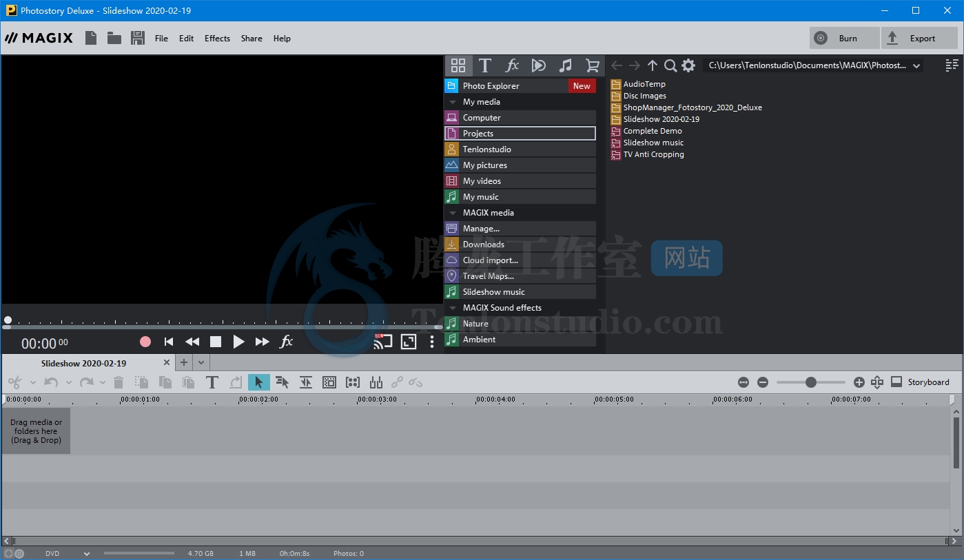
Task: Save the project with the floppy disk icon
Action: 138,38
